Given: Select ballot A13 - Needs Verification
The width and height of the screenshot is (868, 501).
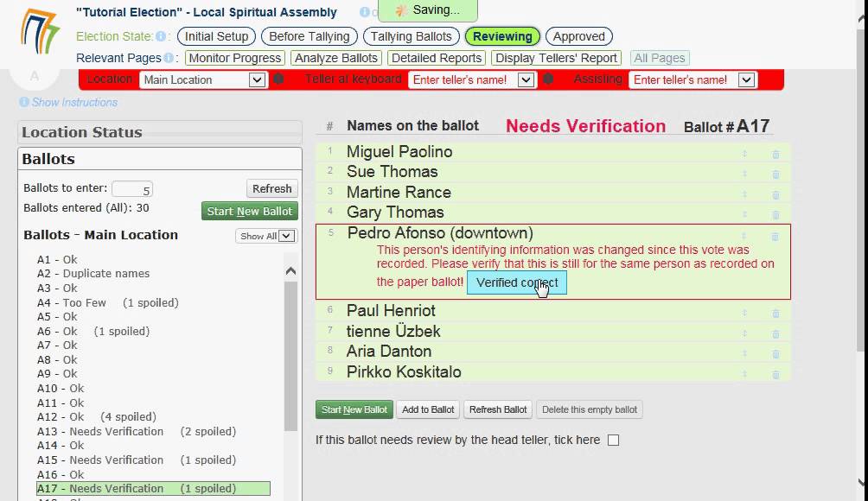Looking at the screenshot, I should 137,431.
